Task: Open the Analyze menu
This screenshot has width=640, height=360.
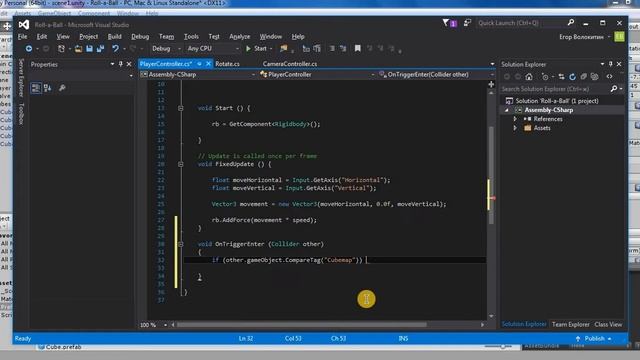Action: (240, 36)
